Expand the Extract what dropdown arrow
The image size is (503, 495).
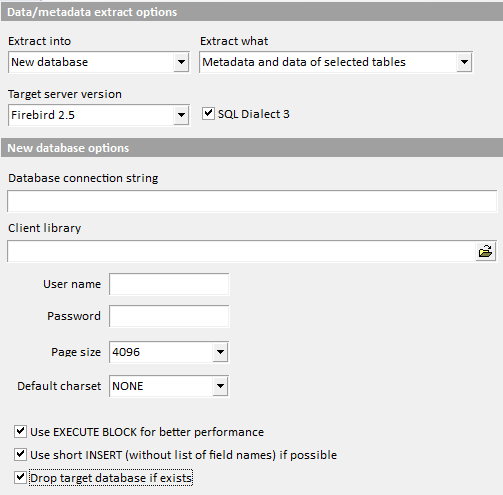click(x=464, y=62)
